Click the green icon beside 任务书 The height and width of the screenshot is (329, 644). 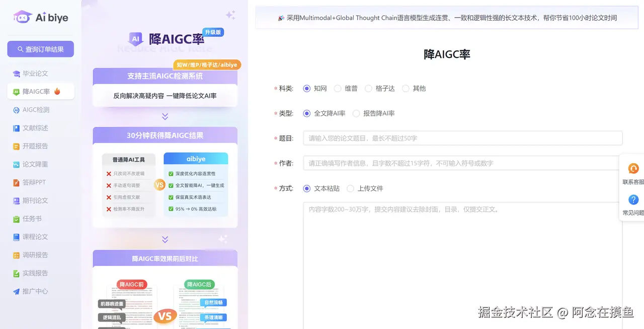point(17,219)
